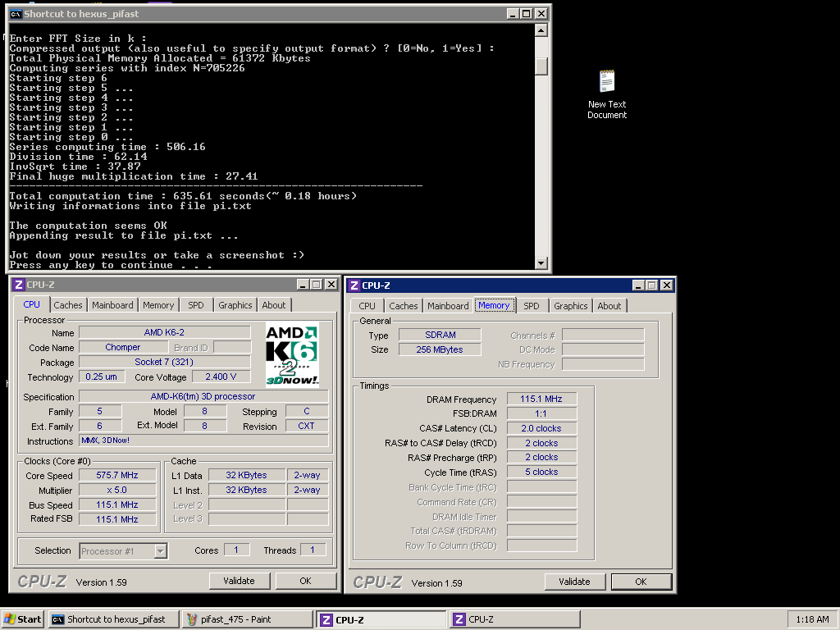The width and height of the screenshot is (840, 630).
Task: Click the 'CXT' Revision value
Action: pos(307,426)
